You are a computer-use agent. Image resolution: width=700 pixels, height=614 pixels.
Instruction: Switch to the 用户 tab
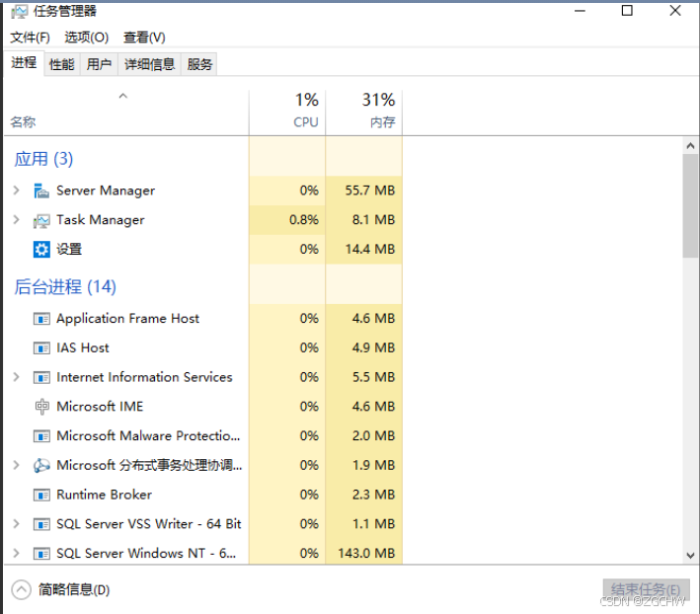99,65
